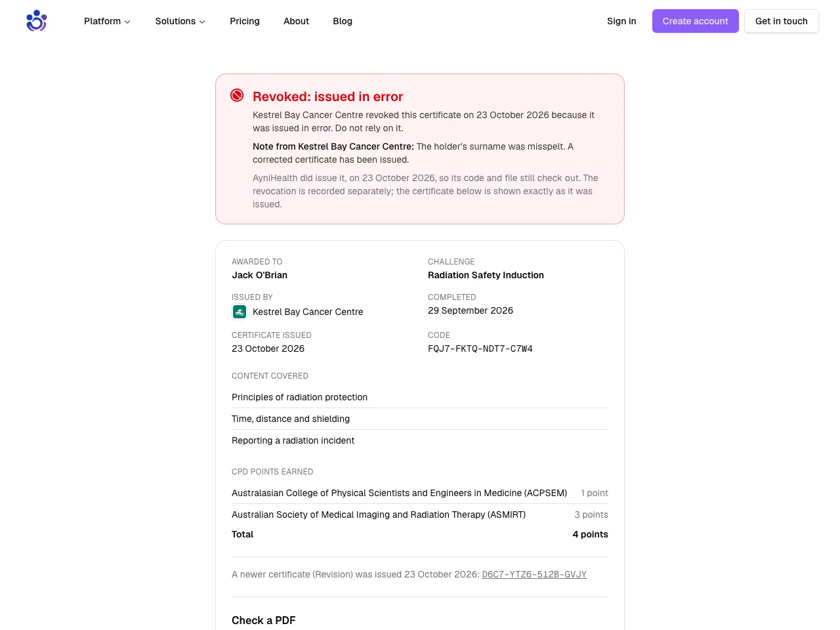Viewport: 840px width, 630px height.
Task: Click the Revoked: issued in error heading
Action: (x=327, y=96)
